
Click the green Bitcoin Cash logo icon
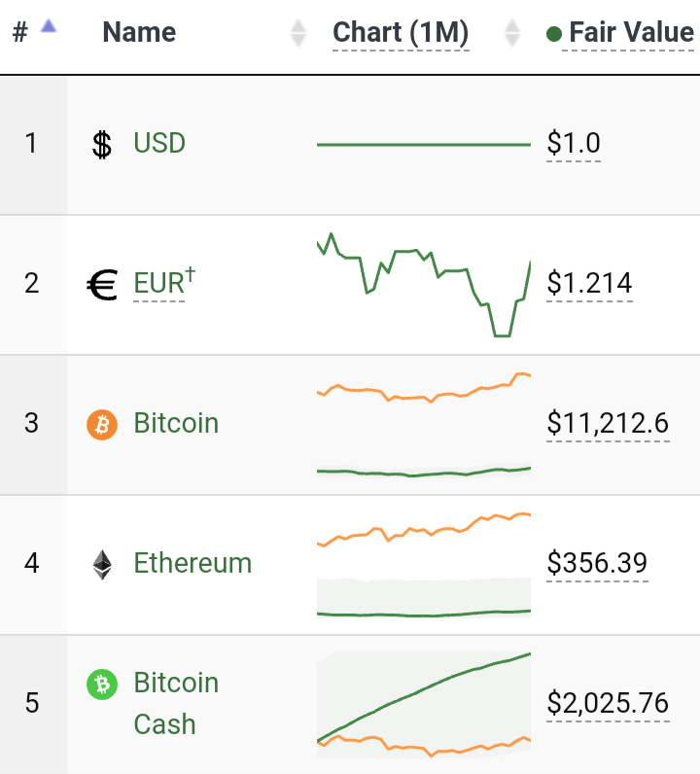[102, 685]
